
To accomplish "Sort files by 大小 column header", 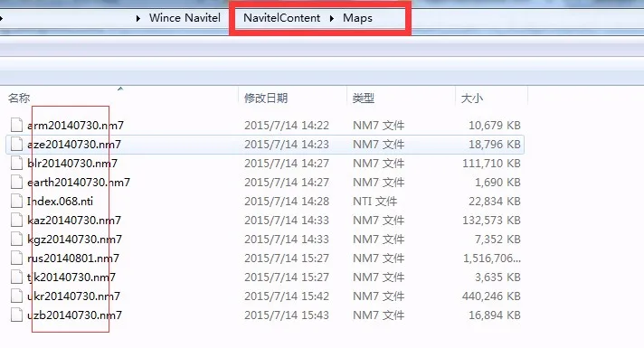I will [472, 99].
